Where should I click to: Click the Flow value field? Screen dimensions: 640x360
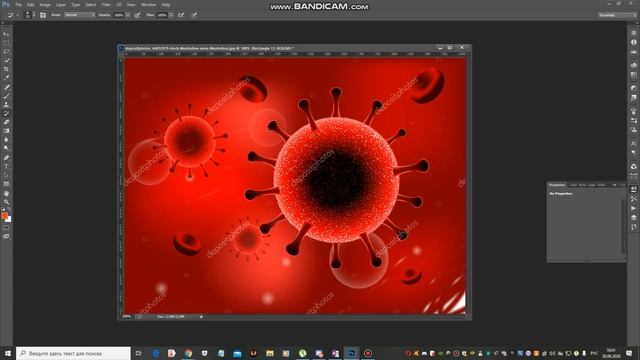point(162,15)
